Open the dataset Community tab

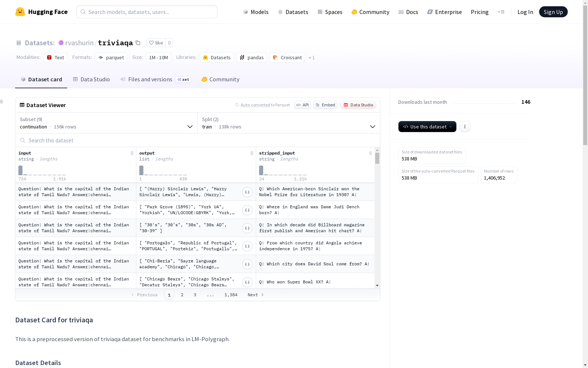[220, 79]
